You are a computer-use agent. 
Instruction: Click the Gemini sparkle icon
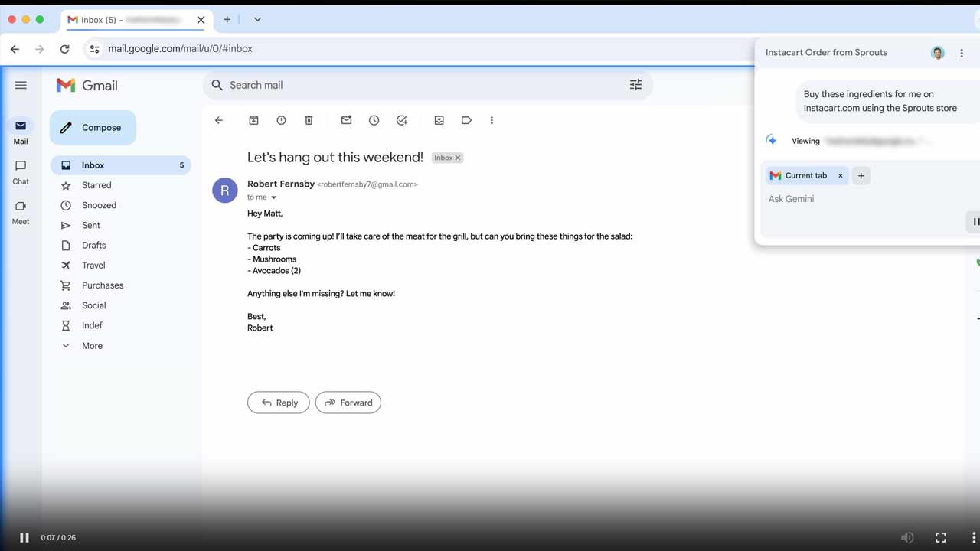pos(772,140)
